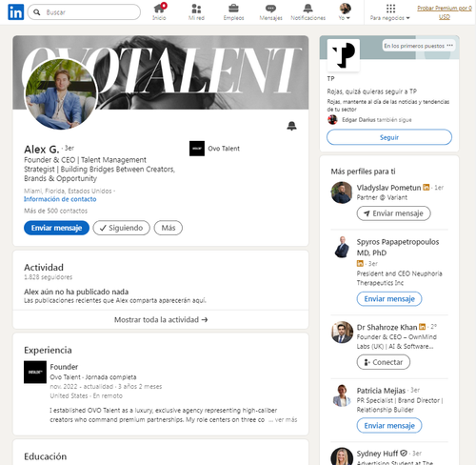Toggle profile notification bell
Screen dimensions: 476x465
291,126
